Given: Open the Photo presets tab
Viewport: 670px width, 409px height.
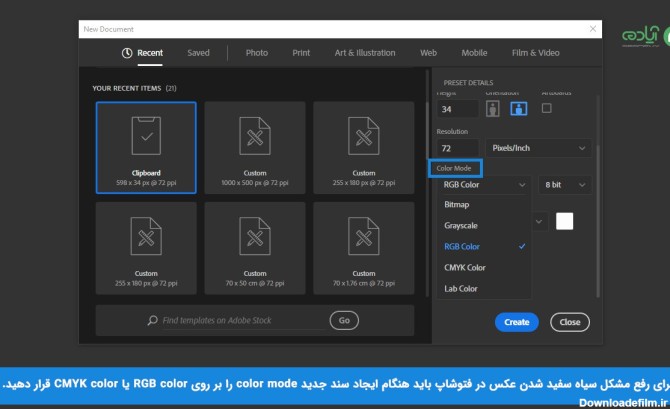Looking at the screenshot, I should tap(257, 53).
